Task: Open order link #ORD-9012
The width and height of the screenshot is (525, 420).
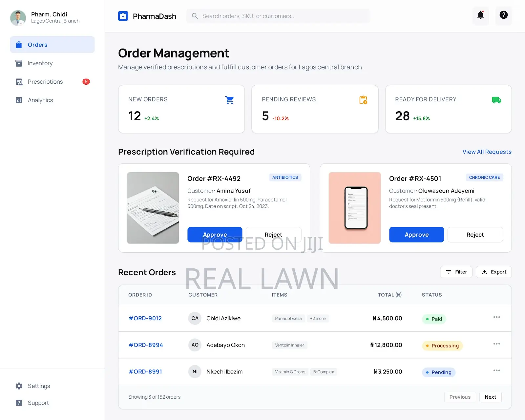Action: 145,318
